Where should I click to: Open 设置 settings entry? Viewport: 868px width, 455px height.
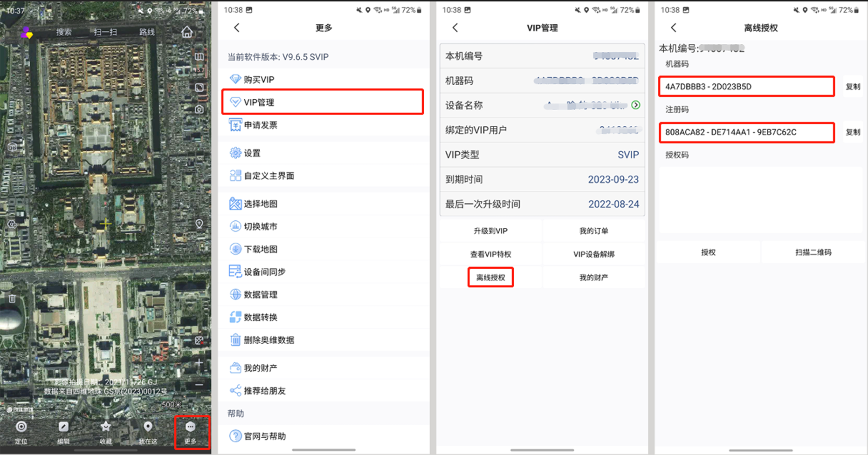click(324, 153)
